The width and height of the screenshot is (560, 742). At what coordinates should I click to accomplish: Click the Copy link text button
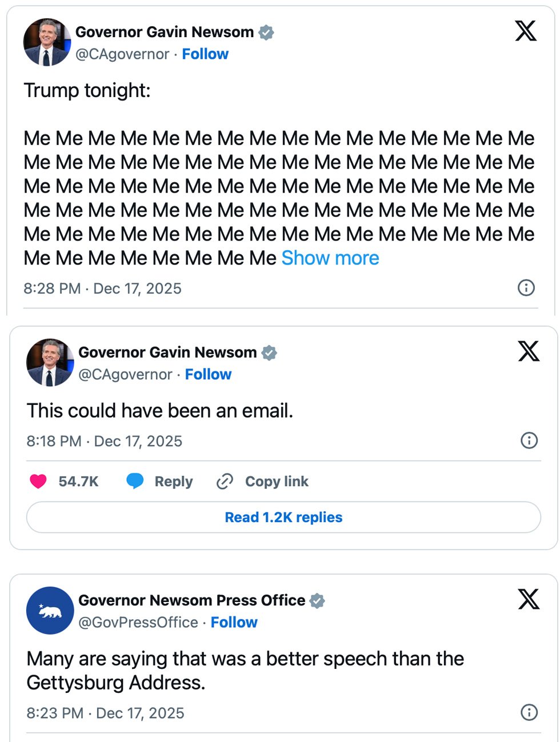pos(277,482)
